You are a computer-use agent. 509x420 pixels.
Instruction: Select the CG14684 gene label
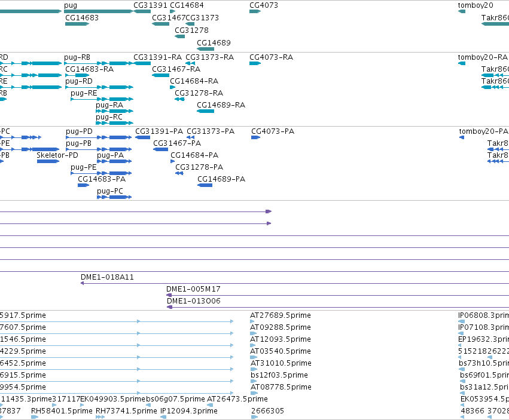[x=187, y=5]
